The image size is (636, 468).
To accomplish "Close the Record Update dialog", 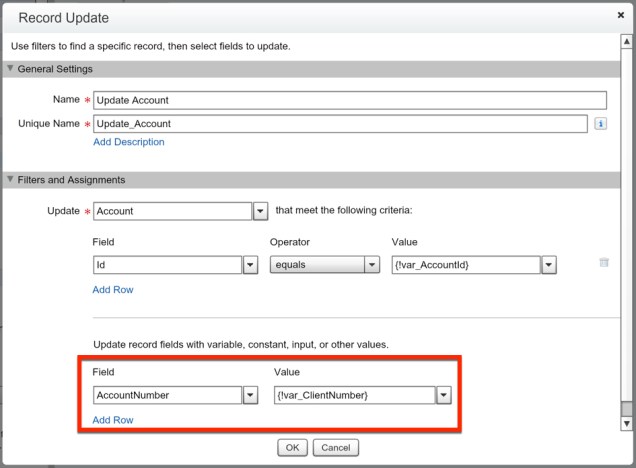I will tap(621, 16).
